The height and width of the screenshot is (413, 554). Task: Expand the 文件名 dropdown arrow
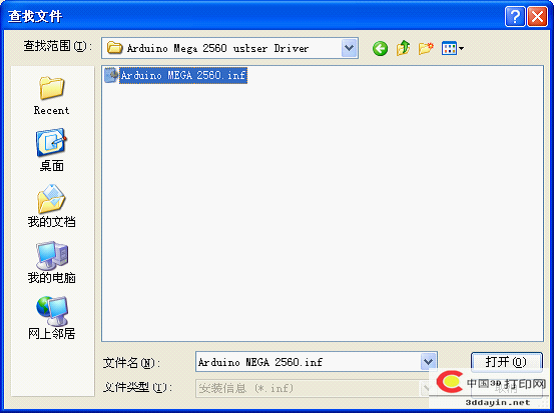pyautogui.click(x=429, y=361)
